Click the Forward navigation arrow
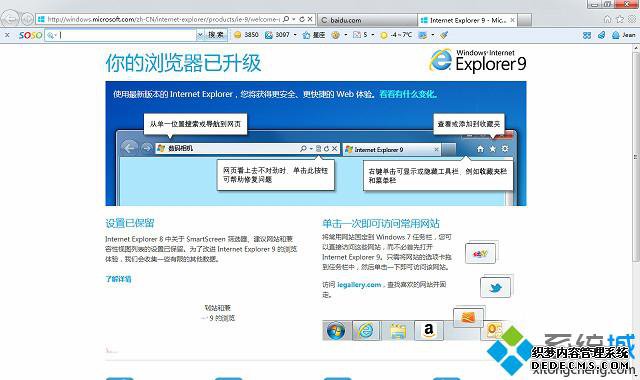Image resolution: width=640 pixels, height=380 pixels. pyautogui.click(x=27, y=19)
